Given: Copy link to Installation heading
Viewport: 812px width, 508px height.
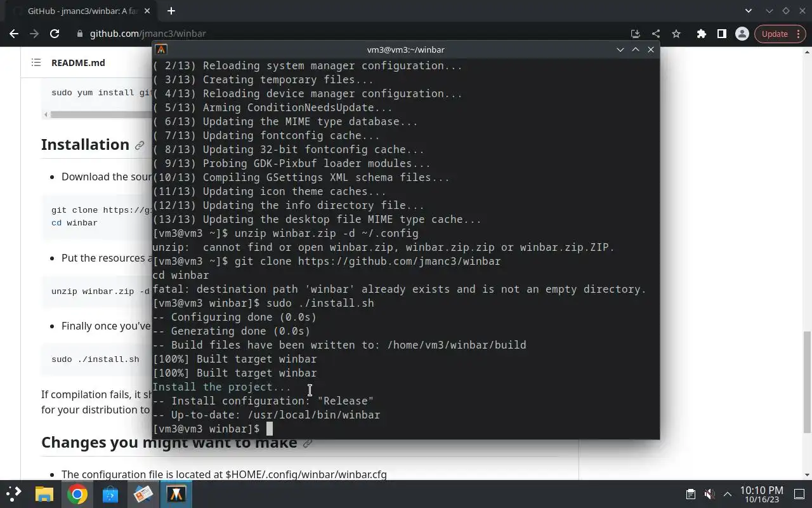Looking at the screenshot, I should [140, 145].
